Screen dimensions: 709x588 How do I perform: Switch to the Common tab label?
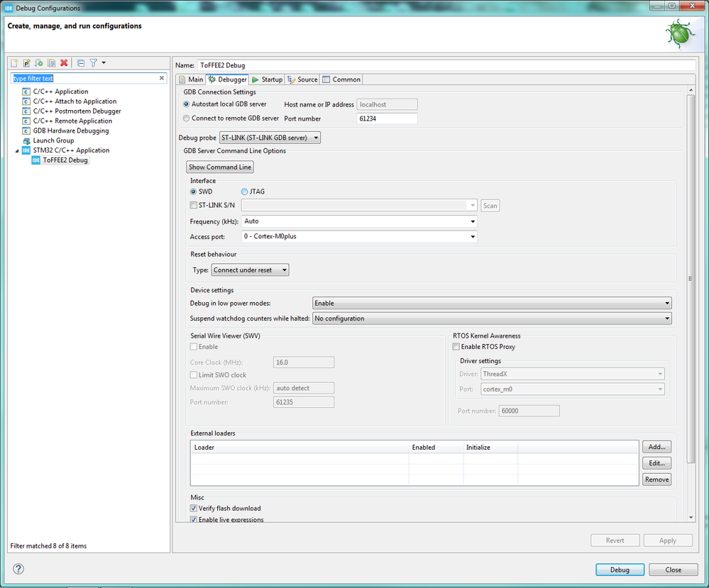pyautogui.click(x=346, y=79)
